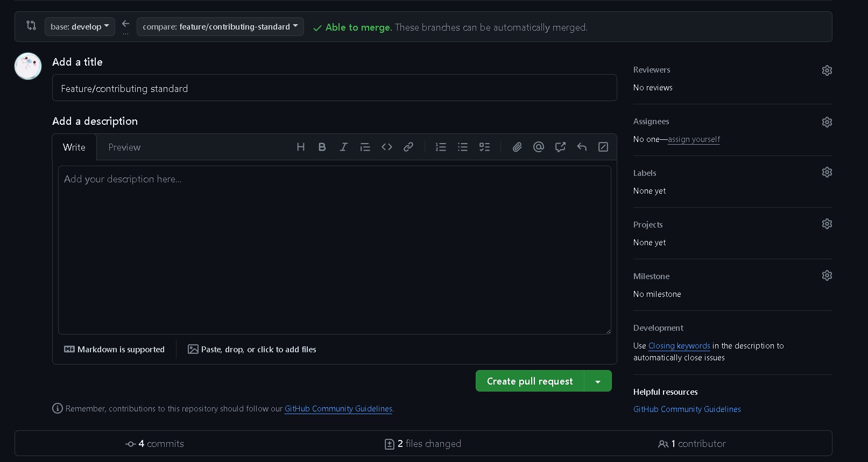Viewport: 868px width, 462px height.
Task: Click the Create pull request button
Action: (x=530, y=381)
